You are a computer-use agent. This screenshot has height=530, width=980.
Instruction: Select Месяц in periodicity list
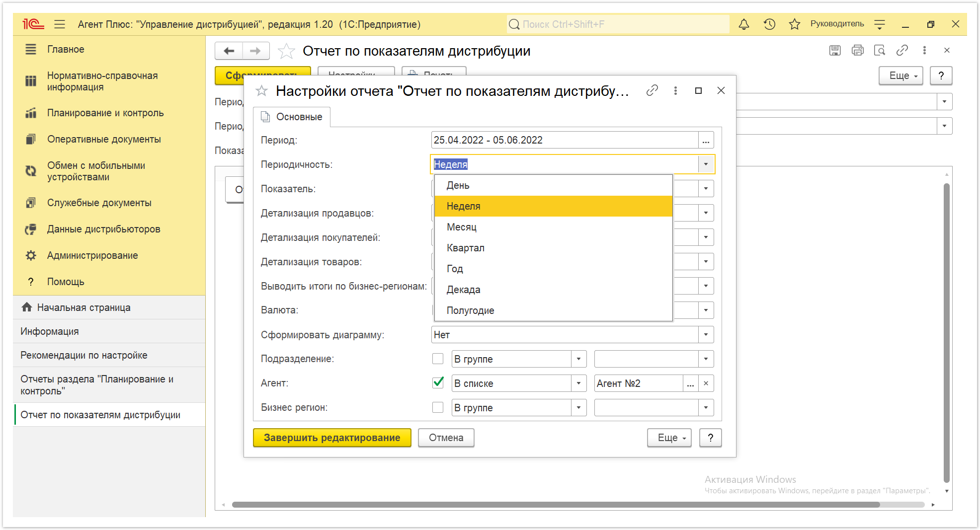coord(553,227)
